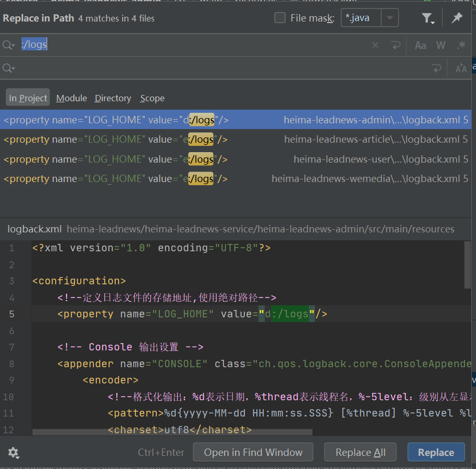Click the charset utf8 line in preview

(x=180, y=430)
